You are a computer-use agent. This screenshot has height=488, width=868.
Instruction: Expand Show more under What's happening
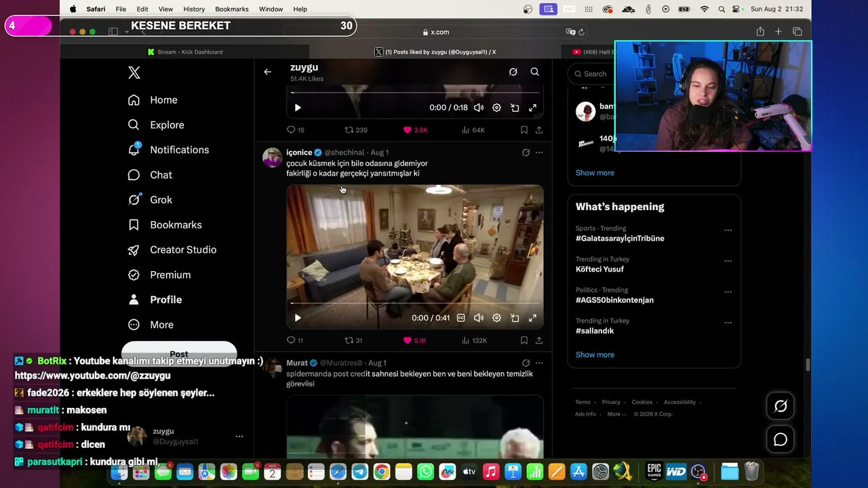coord(595,354)
